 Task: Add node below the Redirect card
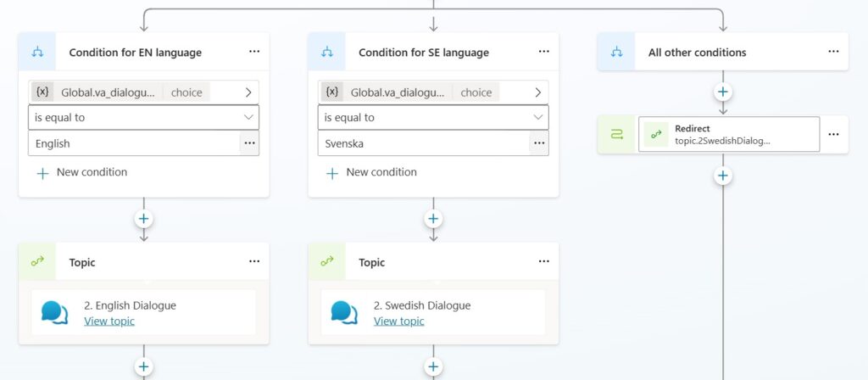tap(723, 176)
